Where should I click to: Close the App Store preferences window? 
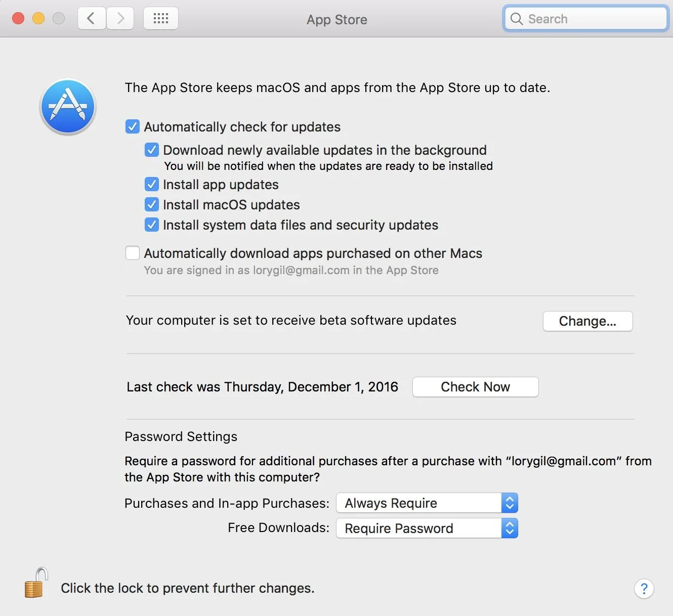[x=18, y=19]
